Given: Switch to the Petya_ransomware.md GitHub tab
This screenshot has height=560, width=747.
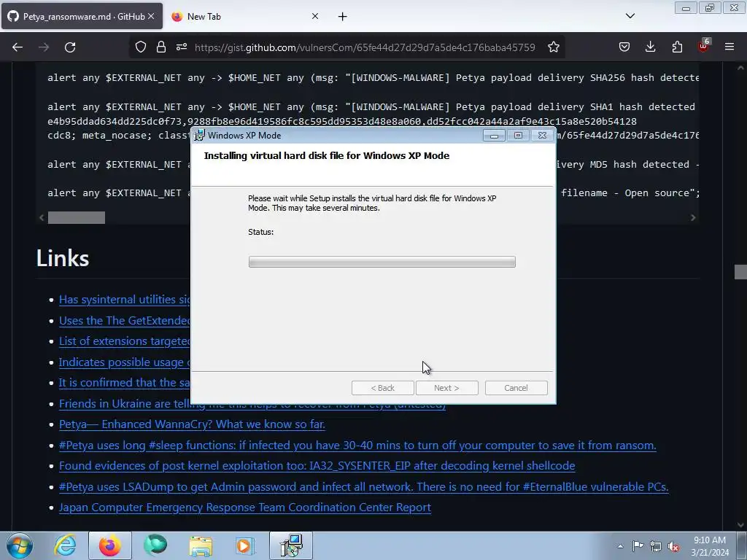Looking at the screenshot, I should (x=82, y=16).
